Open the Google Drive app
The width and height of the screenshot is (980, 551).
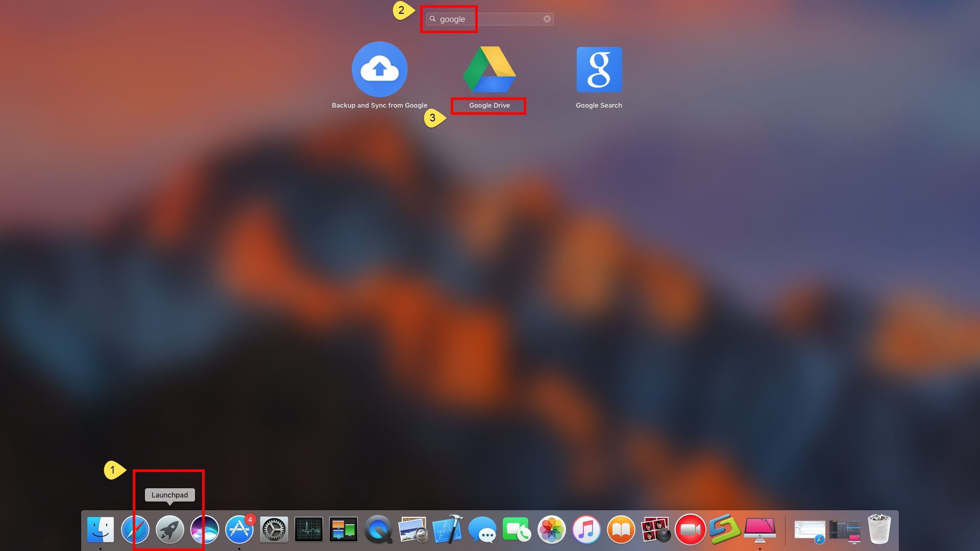[x=488, y=69]
